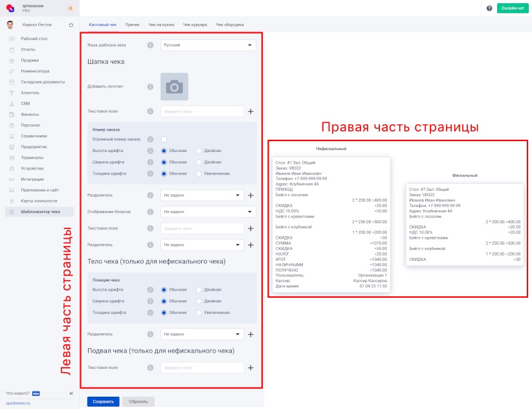
Task: Select Обычная for Номер заказа Высота шрифта
Action: pyautogui.click(x=164, y=151)
